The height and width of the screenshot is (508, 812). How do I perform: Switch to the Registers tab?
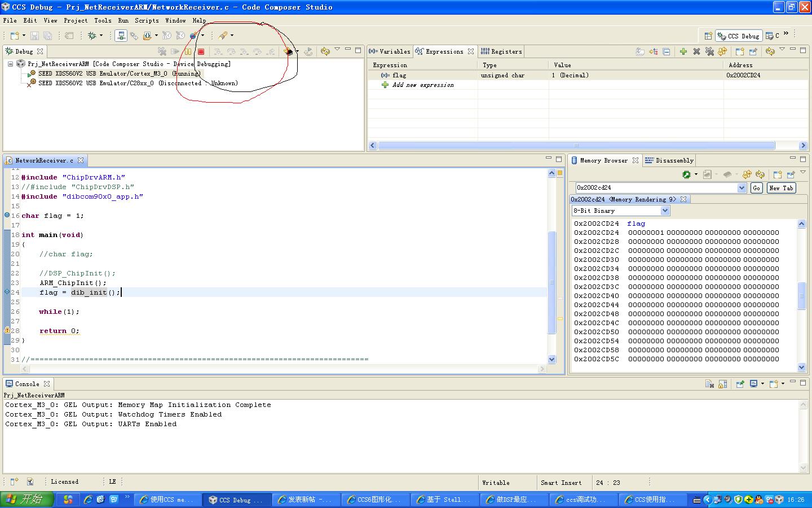click(501, 51)
